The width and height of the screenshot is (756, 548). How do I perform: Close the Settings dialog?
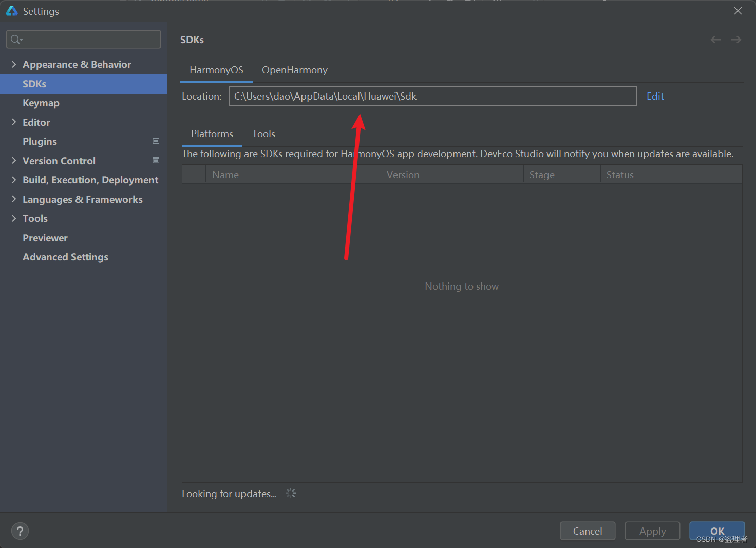tap(738, 11)
